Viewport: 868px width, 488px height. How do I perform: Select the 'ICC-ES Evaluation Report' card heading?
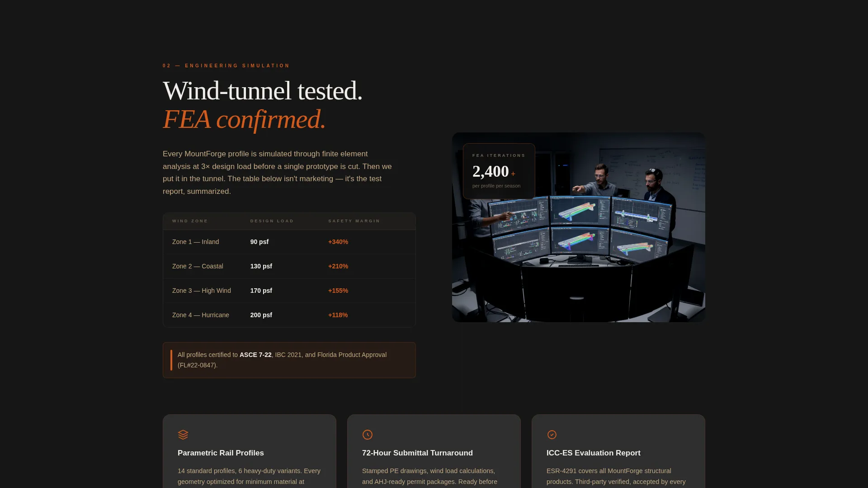pos(593,453)
